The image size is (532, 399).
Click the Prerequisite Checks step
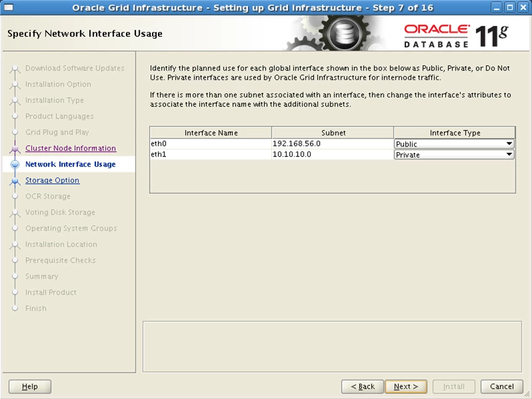click(60, 260)
